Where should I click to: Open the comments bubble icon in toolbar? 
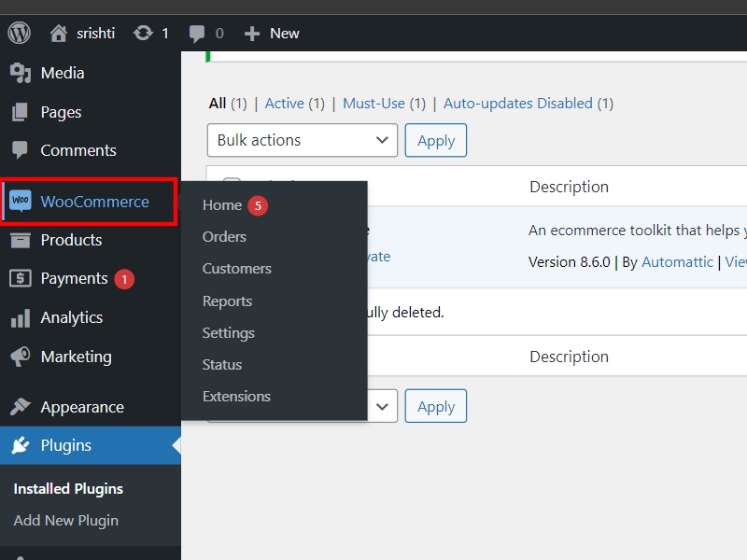pos(197,33)
